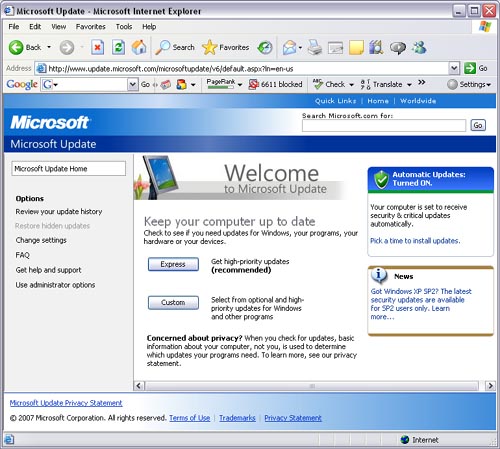Click Pick a time to install updates

tap(415, 241)
